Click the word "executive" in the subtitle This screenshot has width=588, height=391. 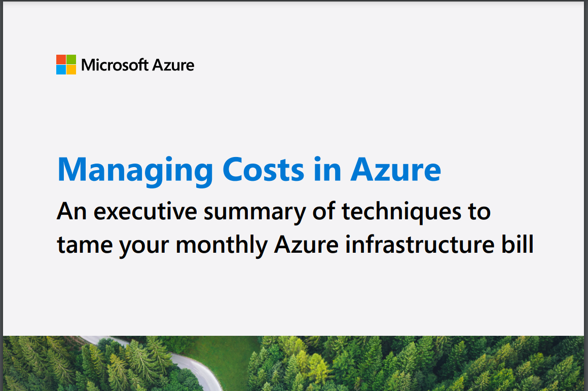pyautogui.click(x=145, y=212)
